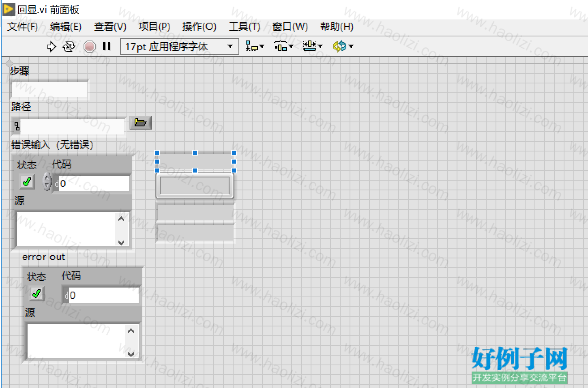Toggle the 状态 checkmark in 错误输入 cluster
This screenshot has width=588, height=388.
27,182
